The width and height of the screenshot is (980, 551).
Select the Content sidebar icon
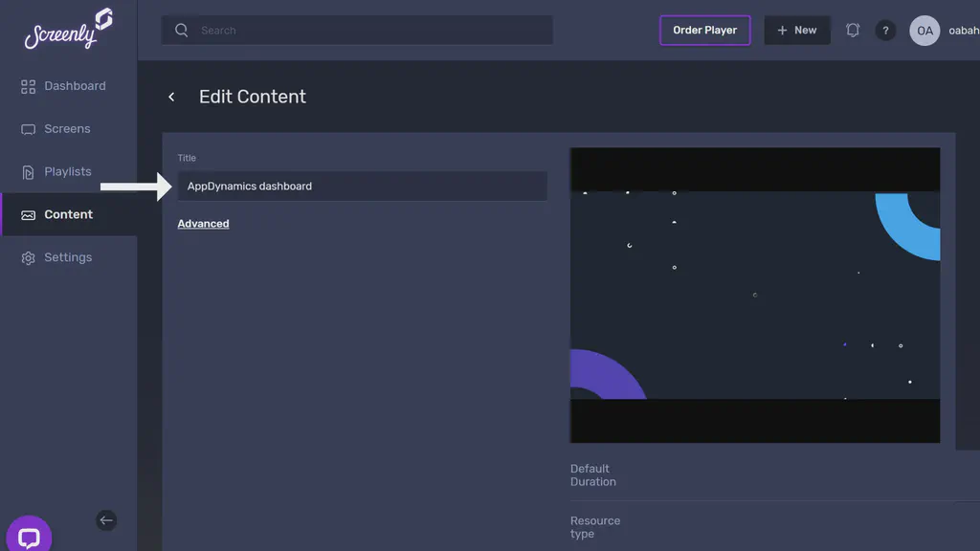point(26,213)
